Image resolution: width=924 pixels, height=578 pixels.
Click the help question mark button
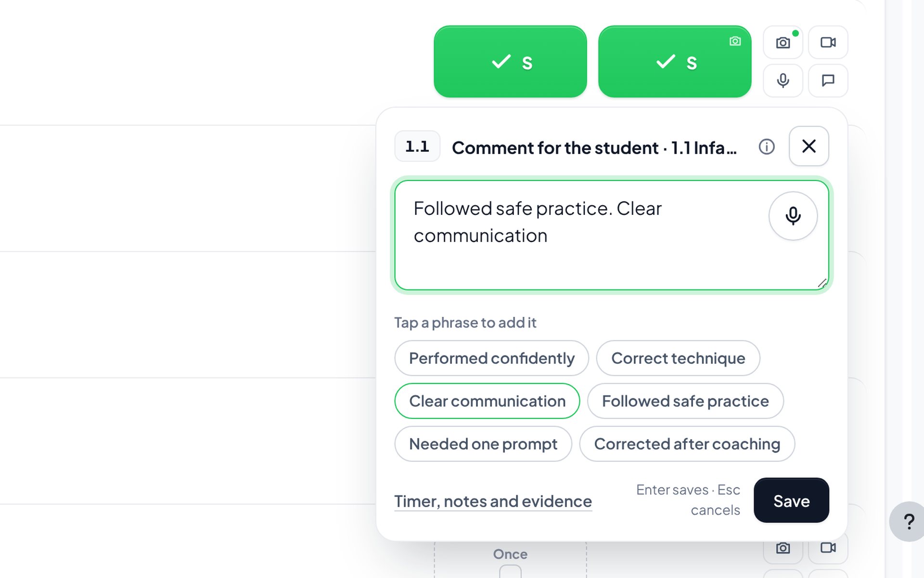tap(908, 521)
